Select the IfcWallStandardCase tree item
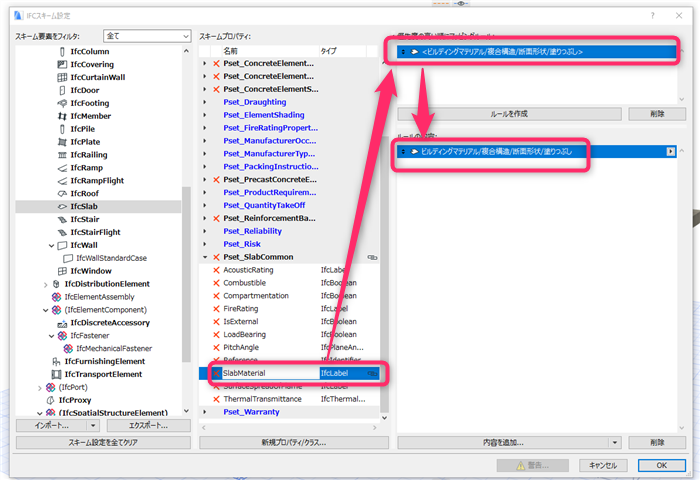The image size is (700, 480). tap(111, 258)
